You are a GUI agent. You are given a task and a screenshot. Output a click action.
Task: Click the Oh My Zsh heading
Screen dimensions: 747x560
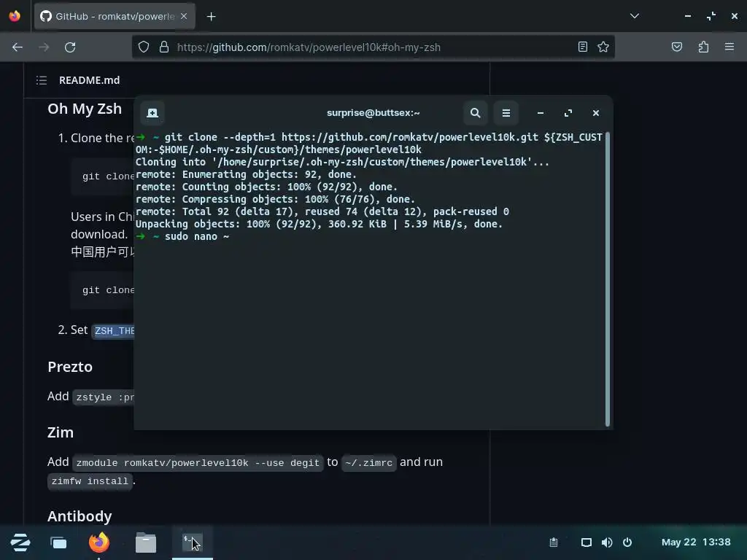(85, 109)
